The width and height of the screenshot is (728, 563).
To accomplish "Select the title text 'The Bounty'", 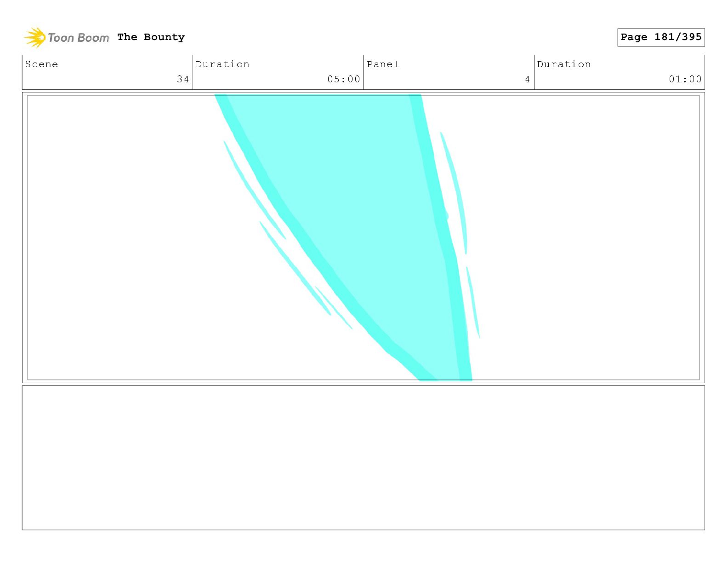I will click(151, 37).
